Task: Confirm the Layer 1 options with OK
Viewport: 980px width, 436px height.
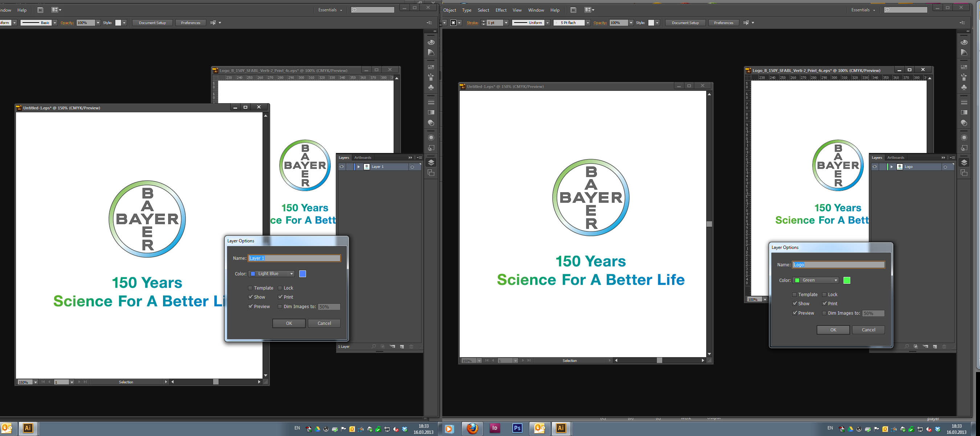Action: 289,323
